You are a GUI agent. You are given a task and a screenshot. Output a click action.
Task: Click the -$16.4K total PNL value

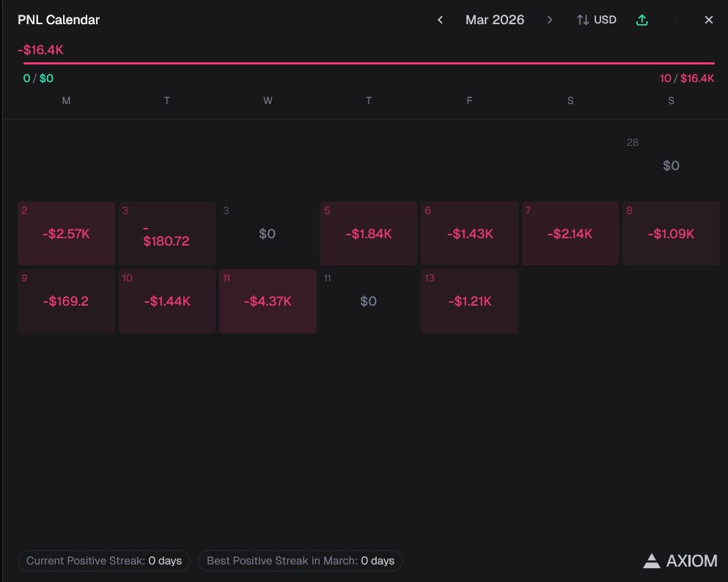pos(40,50)
